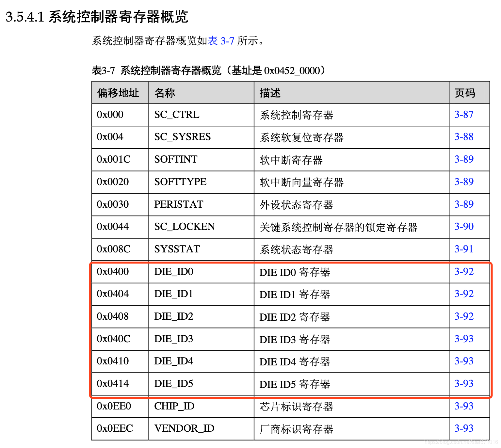Image resolution: width=501 pixels, height=448 pixels.
Task: Select the DIE_ID1 register name
Action: (x=174, y=294)
